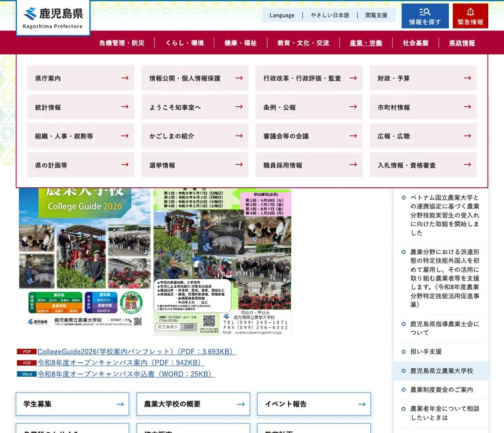Screen dimensions: 504x433
Task: Click the Word icon beside オープンキャンパス申込書
Action: pyautogui.click(x=26, y=374)
